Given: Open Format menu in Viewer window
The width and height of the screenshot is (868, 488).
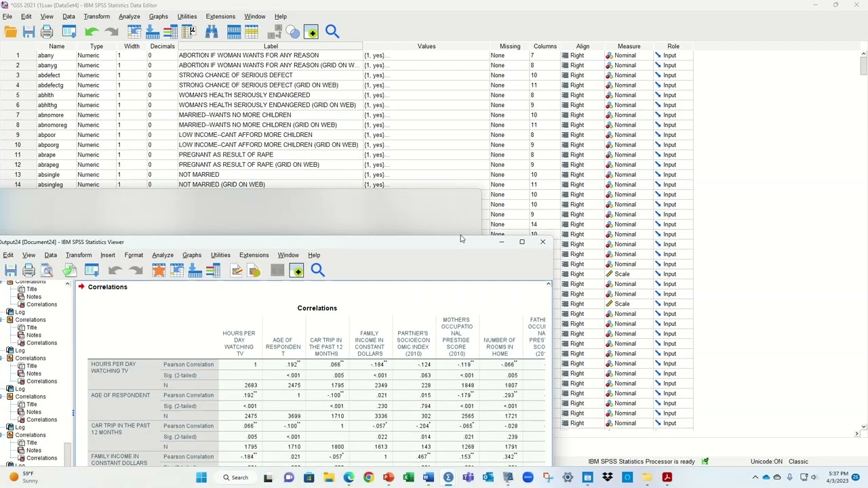Looking at the screenshot, I should coord(134,255).
